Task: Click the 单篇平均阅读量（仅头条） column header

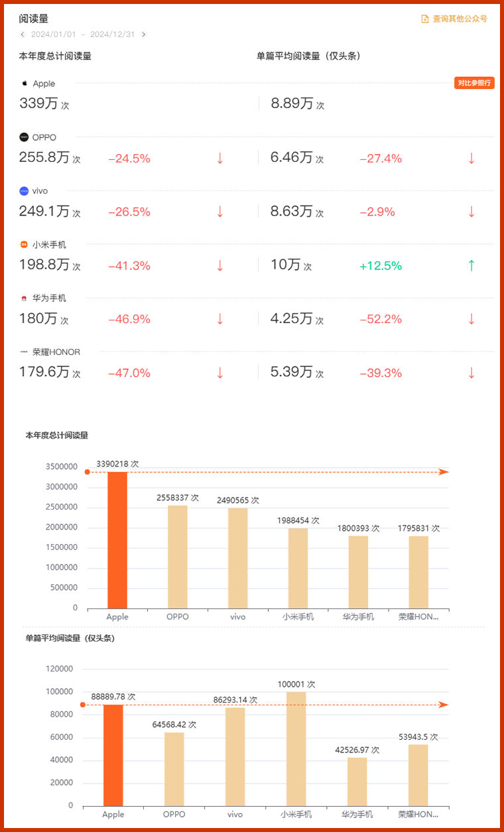Action: click(308, 56)
